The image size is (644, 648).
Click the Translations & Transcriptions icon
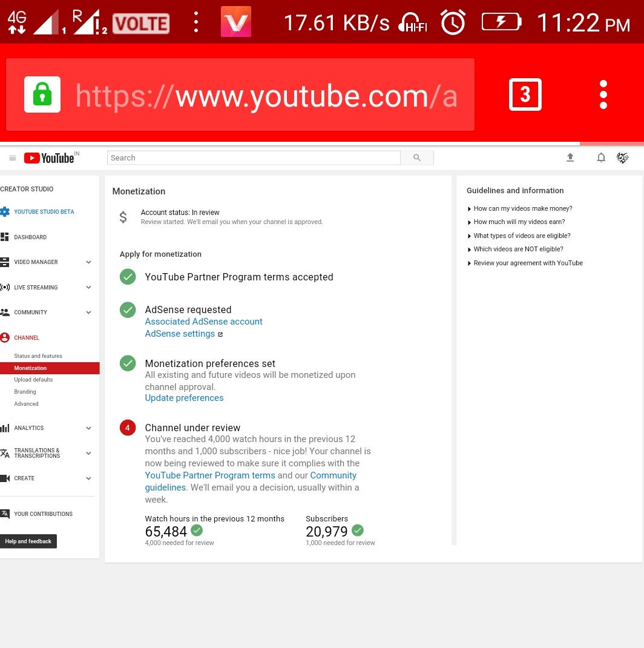[x=5, y=454]
